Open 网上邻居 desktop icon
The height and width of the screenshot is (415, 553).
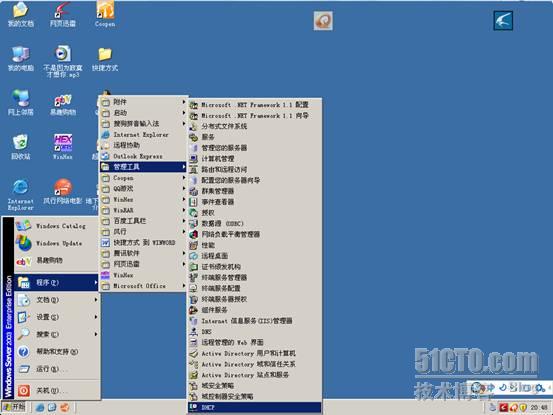(x=20, y=103)
